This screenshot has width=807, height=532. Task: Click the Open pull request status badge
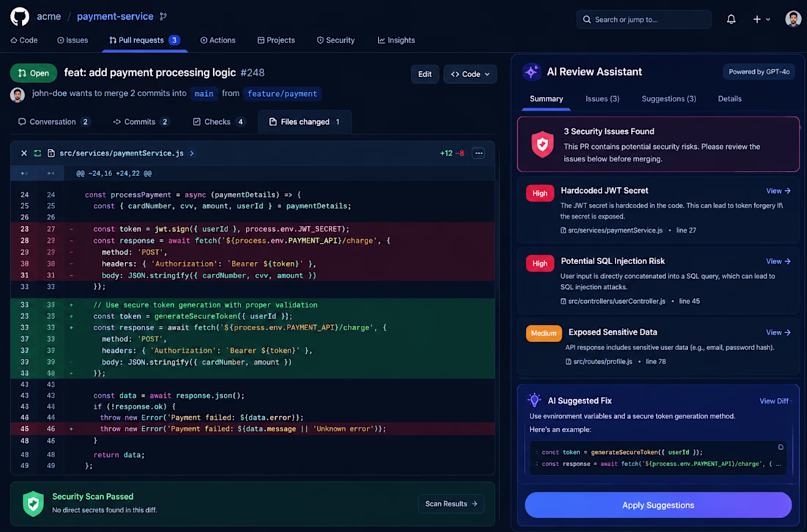(34, 73)
